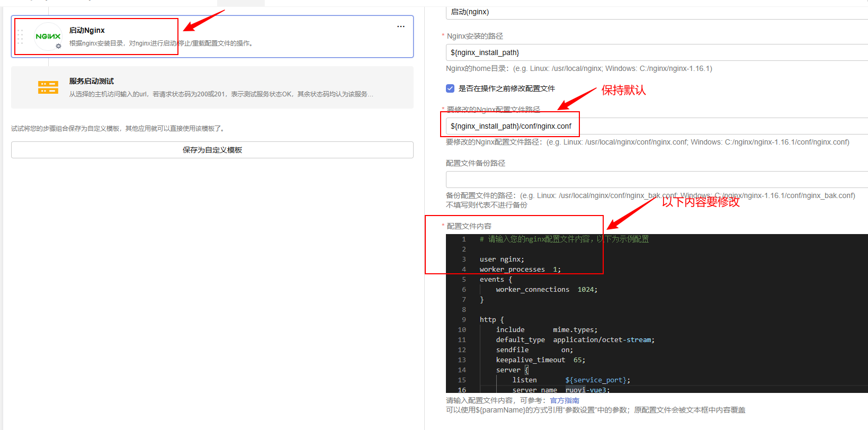Image resolution: width=868 pixels, height=430 pixels.
Task: Click code line 'default_type application/octet-stream;'
Action: 575,340
